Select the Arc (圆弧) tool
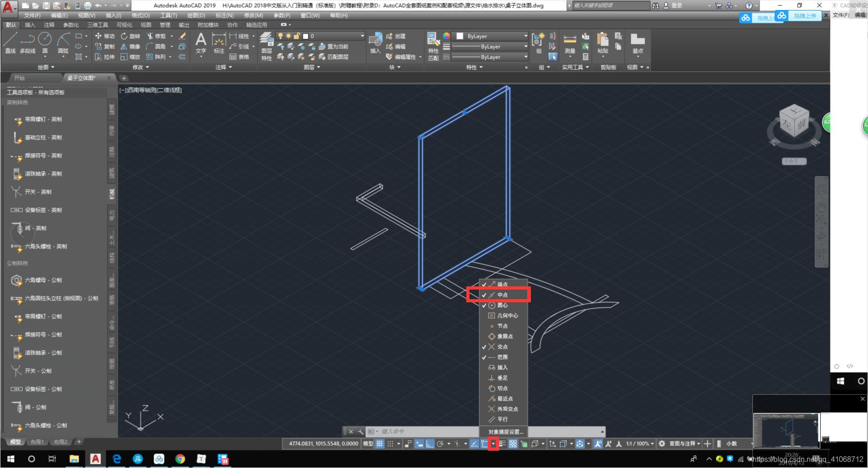The width and height of the screenshot is (868, 468). [63, 43]
